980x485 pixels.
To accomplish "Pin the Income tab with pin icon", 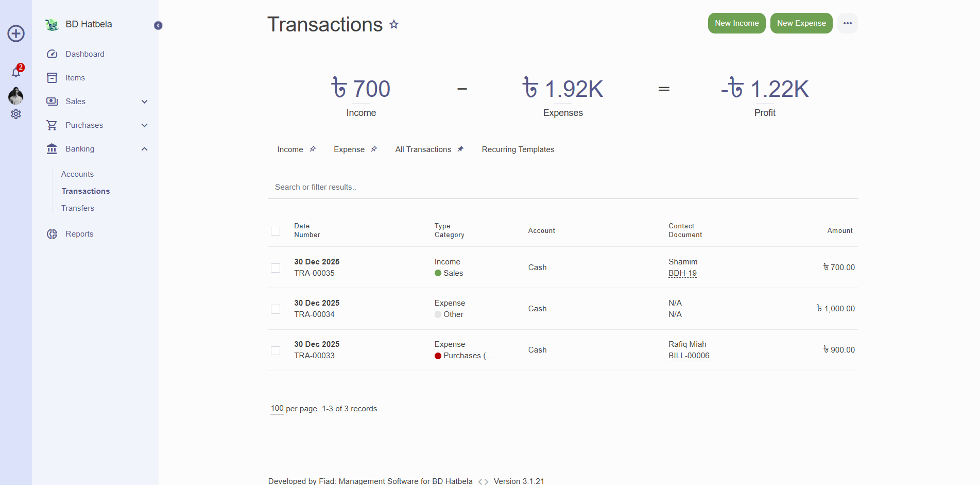I will [313, 149].
